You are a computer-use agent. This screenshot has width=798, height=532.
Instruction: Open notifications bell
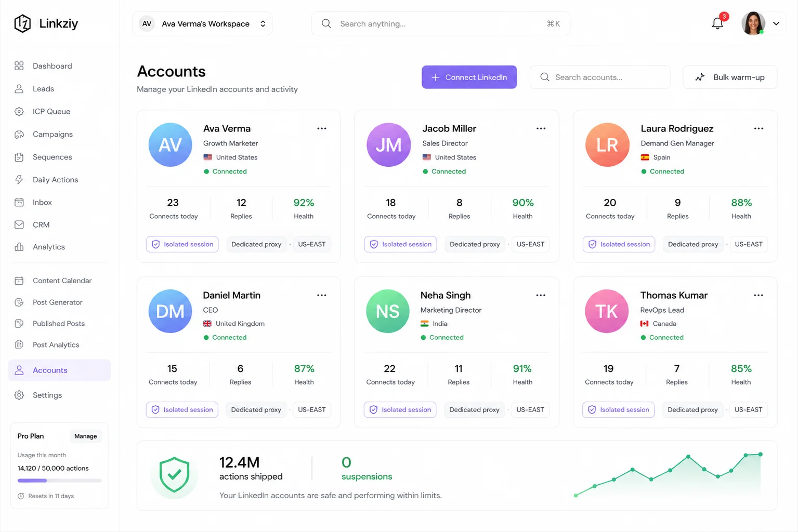717,23
